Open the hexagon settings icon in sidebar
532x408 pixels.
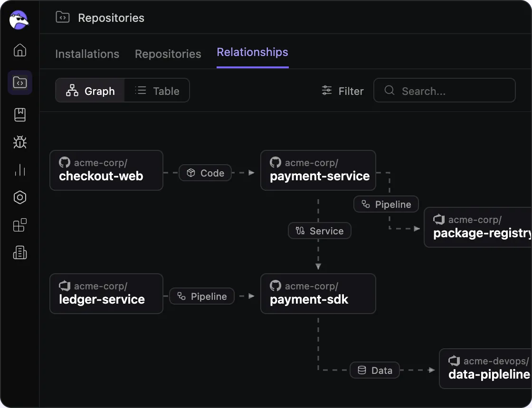click(x=20, y=197)
